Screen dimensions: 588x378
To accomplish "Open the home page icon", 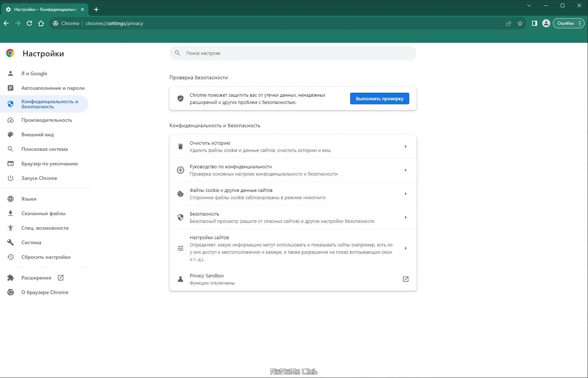I will [x=41, y=23].
